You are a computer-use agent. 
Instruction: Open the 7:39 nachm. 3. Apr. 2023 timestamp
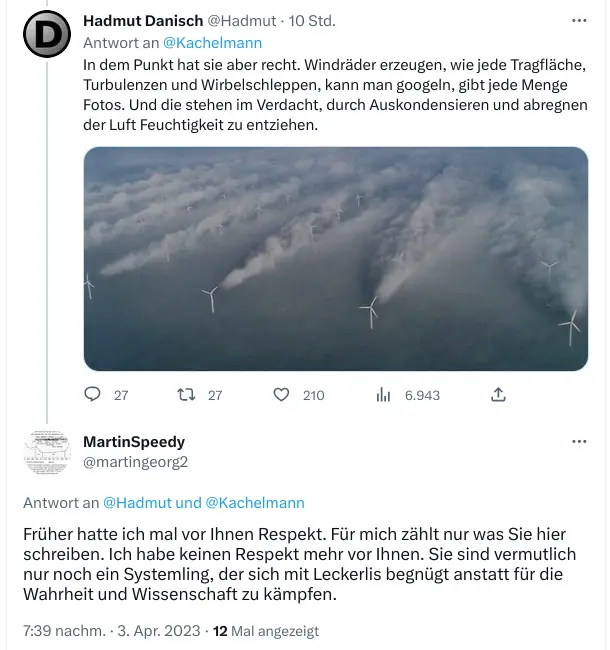click(x=112, y=631)
